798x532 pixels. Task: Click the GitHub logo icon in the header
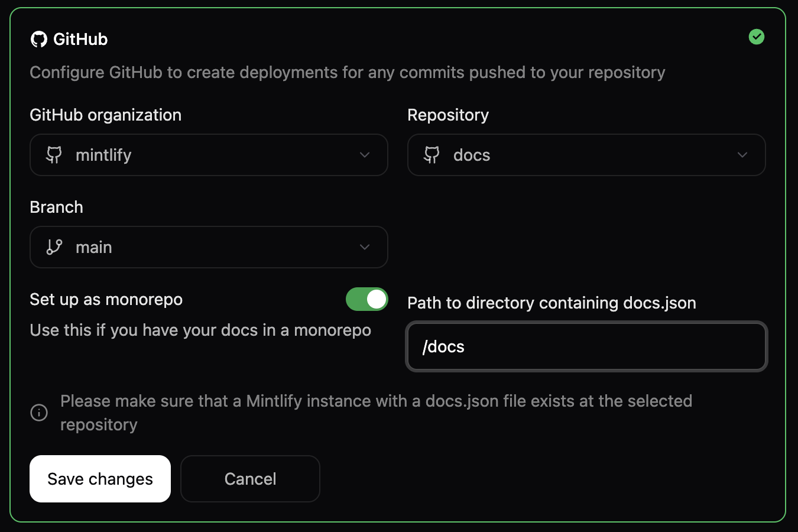point(40,38)
